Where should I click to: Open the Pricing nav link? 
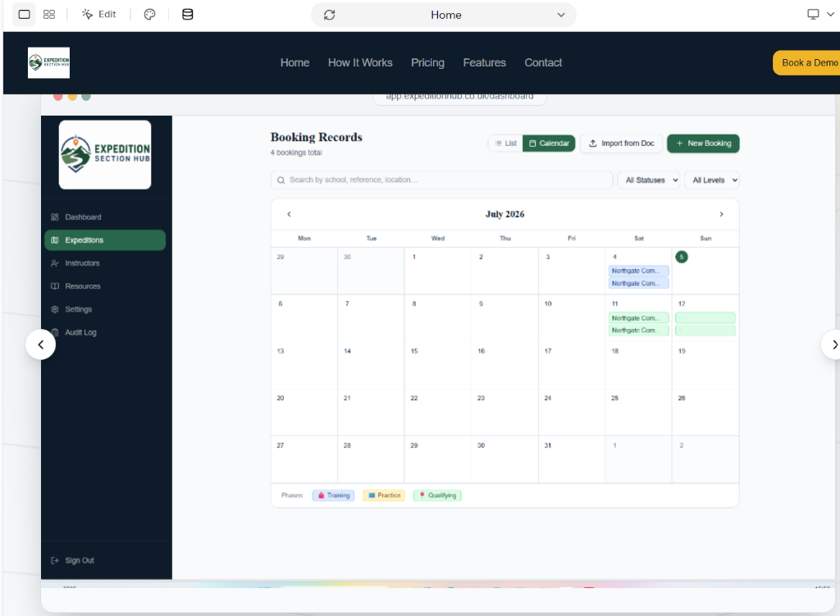[x=427, y=62]
